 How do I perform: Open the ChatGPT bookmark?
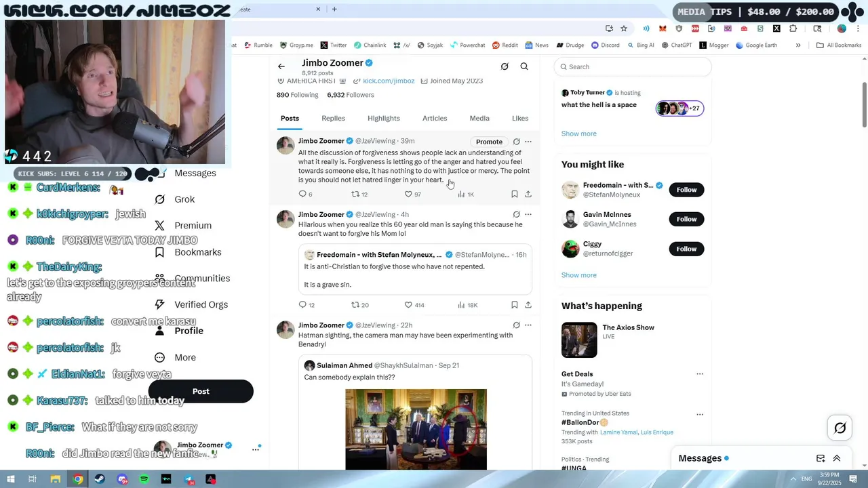[677, 45]
